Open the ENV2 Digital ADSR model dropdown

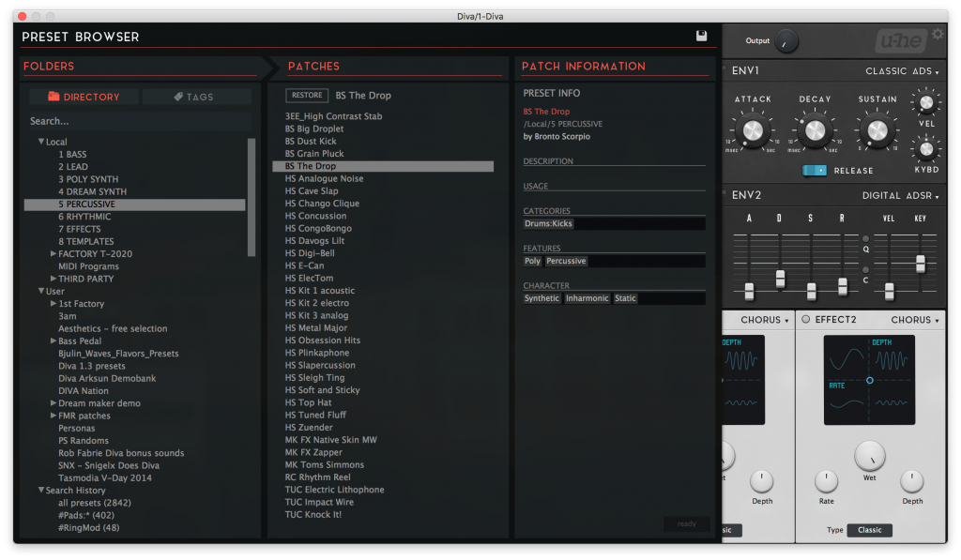click(x=901, y=196)
